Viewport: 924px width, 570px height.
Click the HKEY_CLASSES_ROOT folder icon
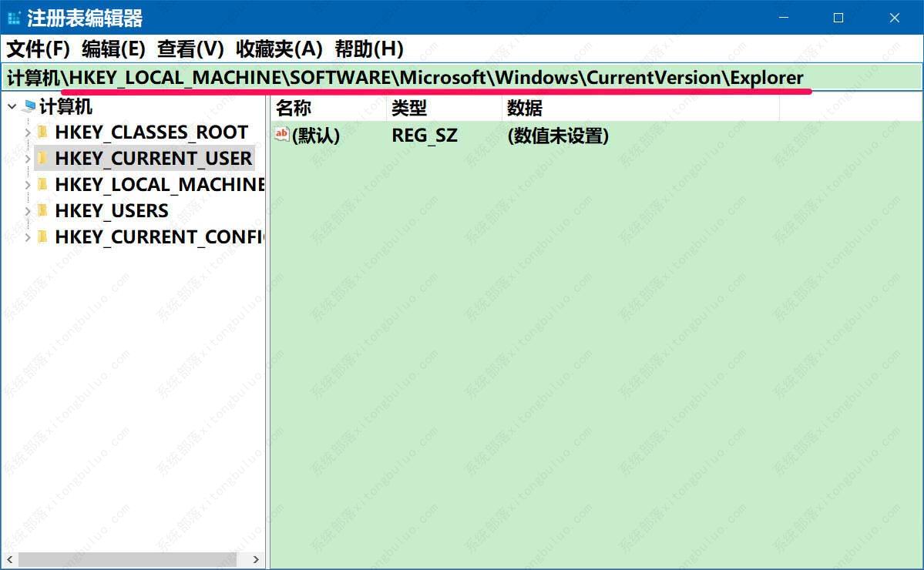42,132
